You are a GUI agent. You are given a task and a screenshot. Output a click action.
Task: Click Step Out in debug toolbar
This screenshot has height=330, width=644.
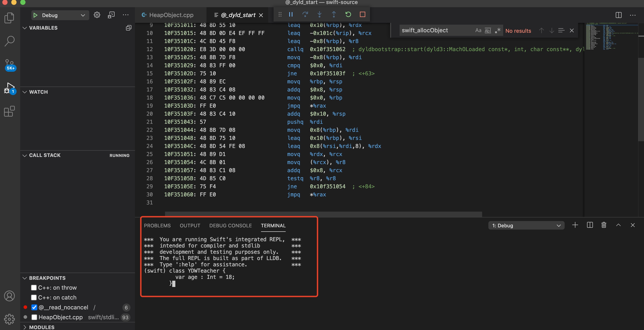click(x=334, y=14)
